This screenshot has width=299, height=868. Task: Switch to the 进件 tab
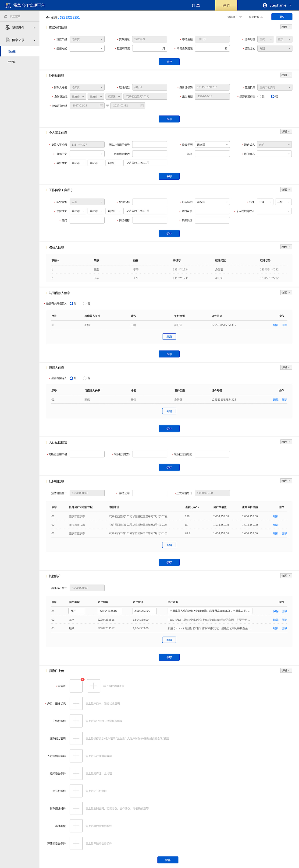point(226,5)
